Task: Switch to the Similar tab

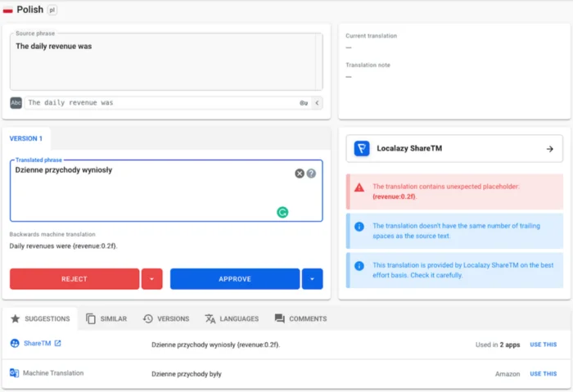Action: [106, 318]
